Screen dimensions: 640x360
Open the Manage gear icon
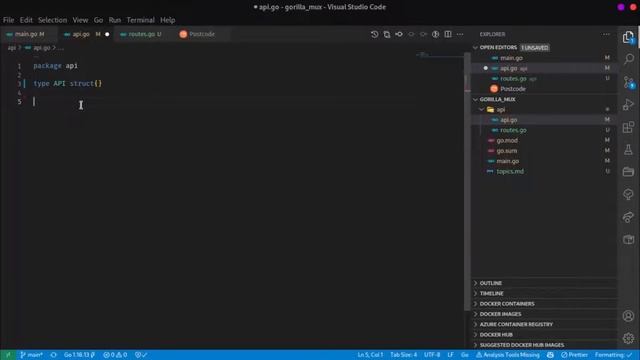click(629, 338)
